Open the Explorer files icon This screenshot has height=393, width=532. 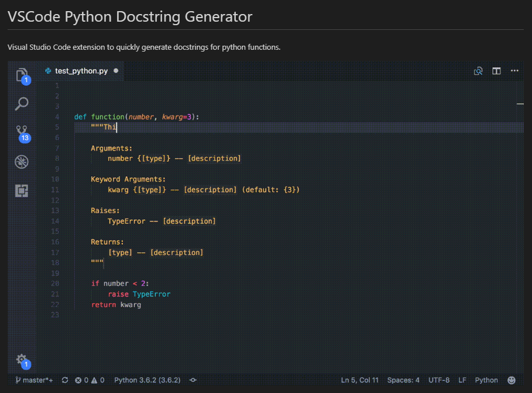(22, 75)
